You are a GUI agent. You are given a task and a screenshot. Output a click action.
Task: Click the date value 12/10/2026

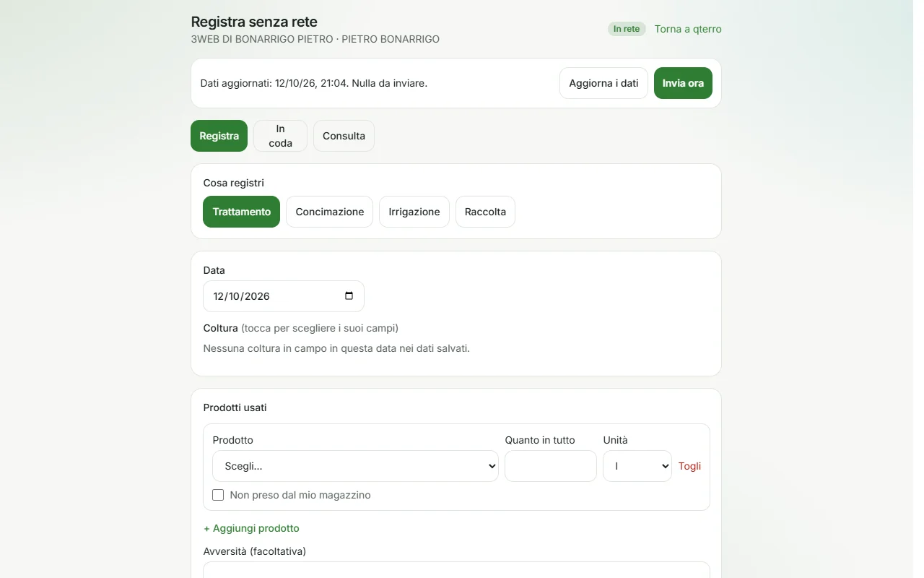pyautogui.click(x=242, y=296)
